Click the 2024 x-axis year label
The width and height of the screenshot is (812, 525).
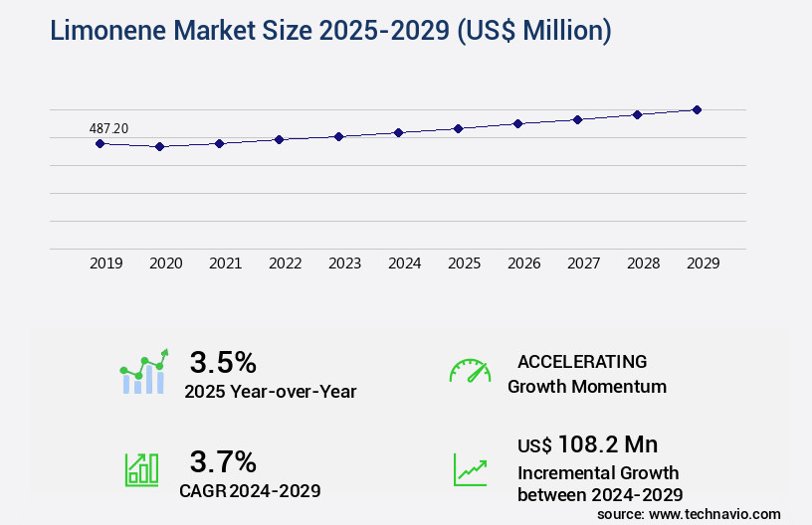pyautogui.click(x=404, y=263)
